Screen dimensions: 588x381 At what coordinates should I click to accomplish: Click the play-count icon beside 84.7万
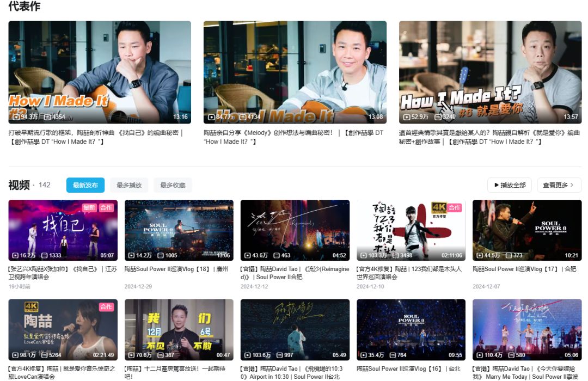coord(211,117)
